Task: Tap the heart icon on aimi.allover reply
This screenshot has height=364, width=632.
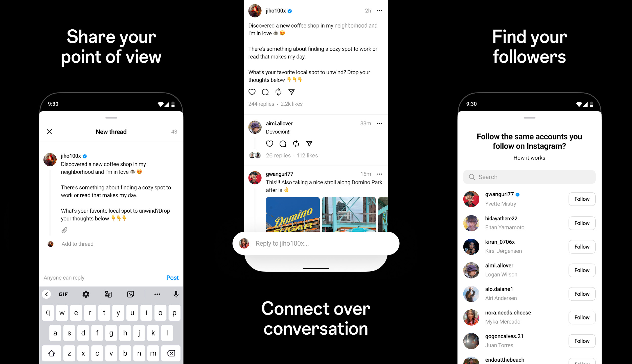Action: point(269,144)
